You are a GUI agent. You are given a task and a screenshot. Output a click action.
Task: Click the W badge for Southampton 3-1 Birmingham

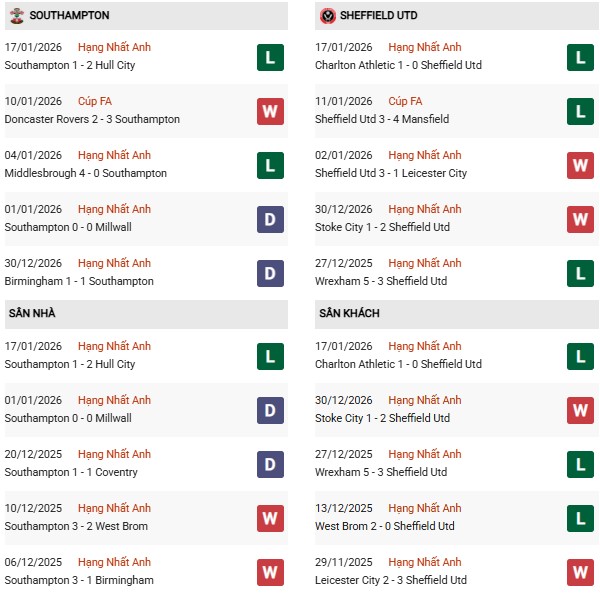coord(270,572)
